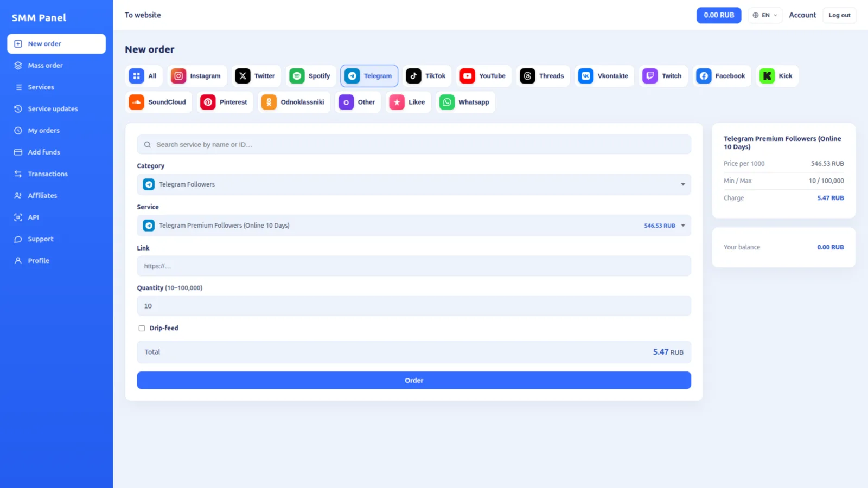
Task: Click the Total 5.47 RUB amount
Action: (x=668, y=352)
